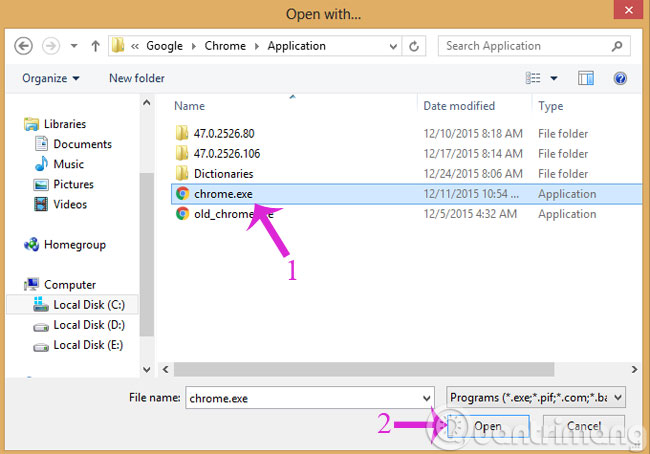The height and width of the screenshot is (454, 650).
Task: Open the Organize menu
Action: (x=51, y=78)
